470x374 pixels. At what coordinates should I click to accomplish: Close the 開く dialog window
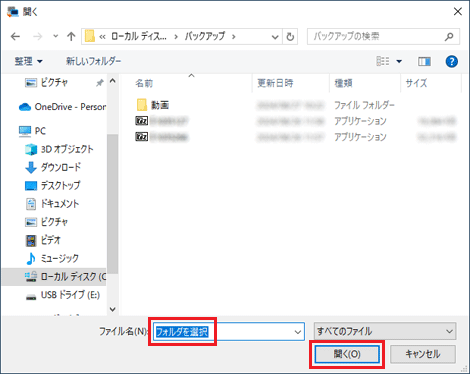[x=458, y=12]
